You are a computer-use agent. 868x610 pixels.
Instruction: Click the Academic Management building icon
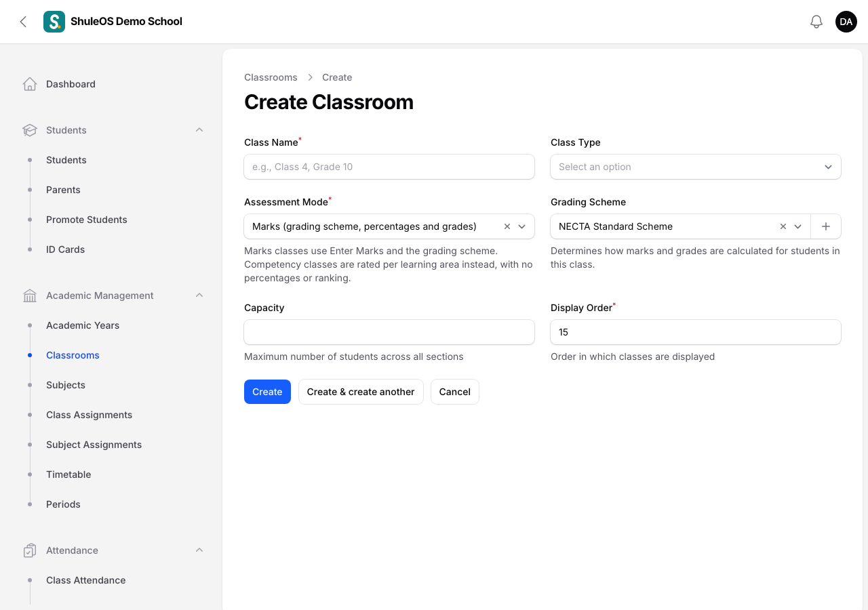coord(30,296)
